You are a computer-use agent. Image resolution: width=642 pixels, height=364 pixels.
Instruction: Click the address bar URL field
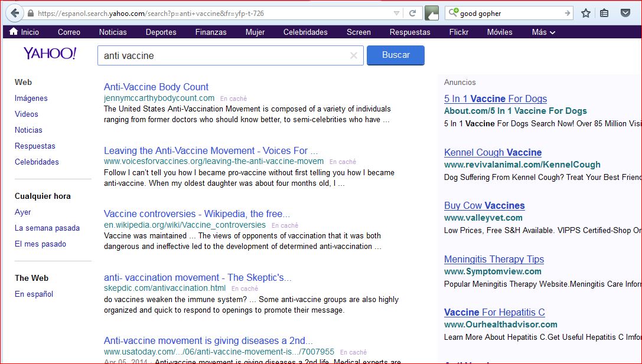213,13
